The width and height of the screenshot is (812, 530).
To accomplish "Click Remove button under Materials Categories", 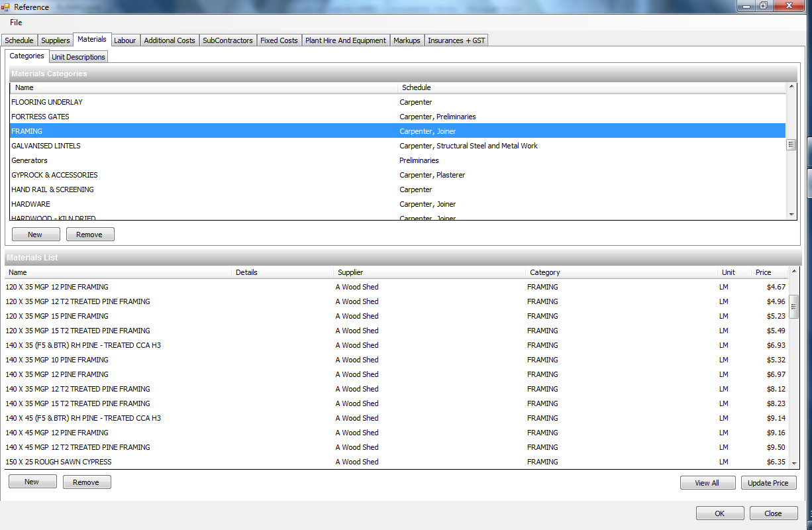I will (89, 235).
